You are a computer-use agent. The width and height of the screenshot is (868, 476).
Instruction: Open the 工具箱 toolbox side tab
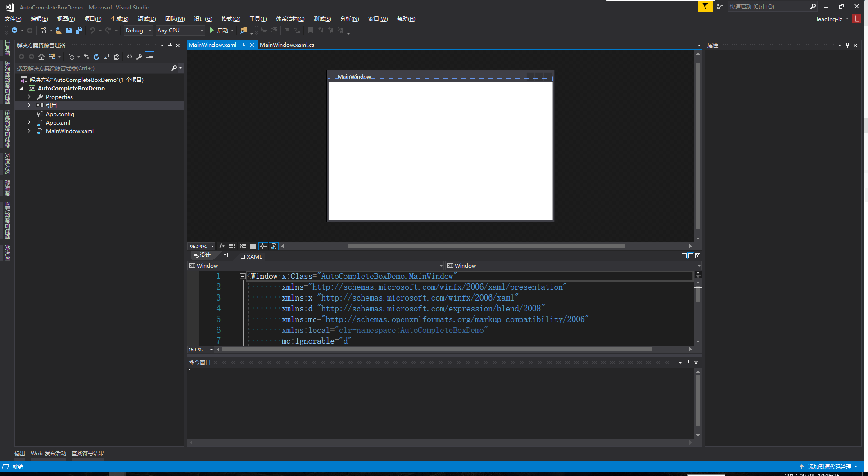[x=8, y=48]
